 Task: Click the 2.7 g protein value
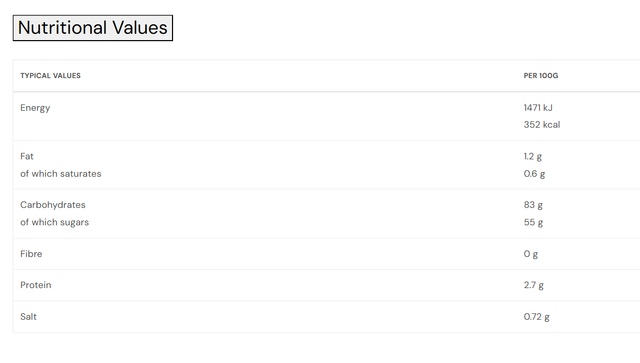pos(533,285)
